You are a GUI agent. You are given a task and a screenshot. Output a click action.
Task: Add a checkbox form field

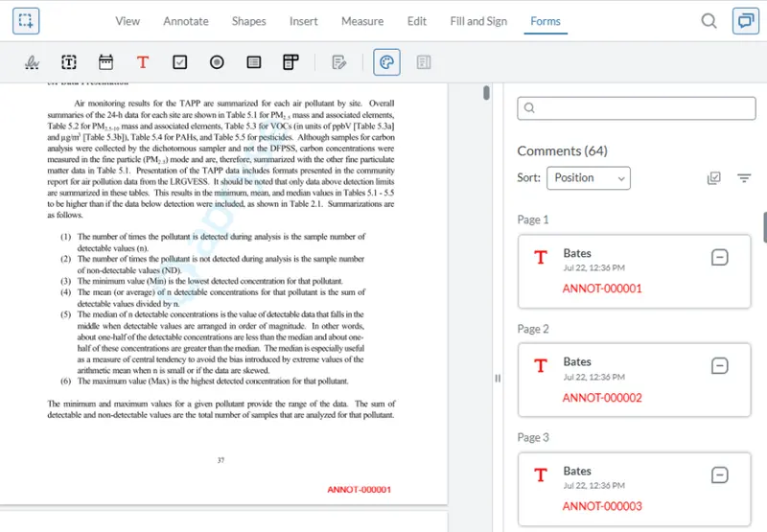(x=180, y=62)
